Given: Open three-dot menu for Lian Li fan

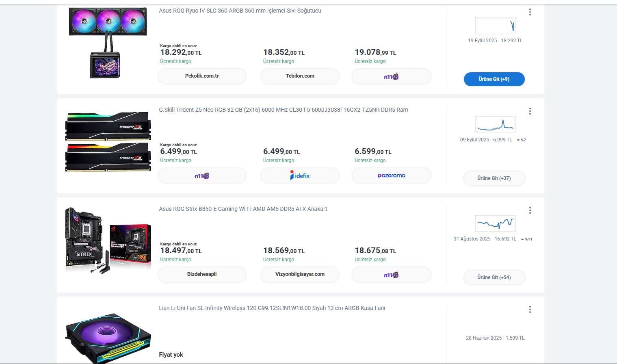Looking at the screenshot, I should coord(530,310).
